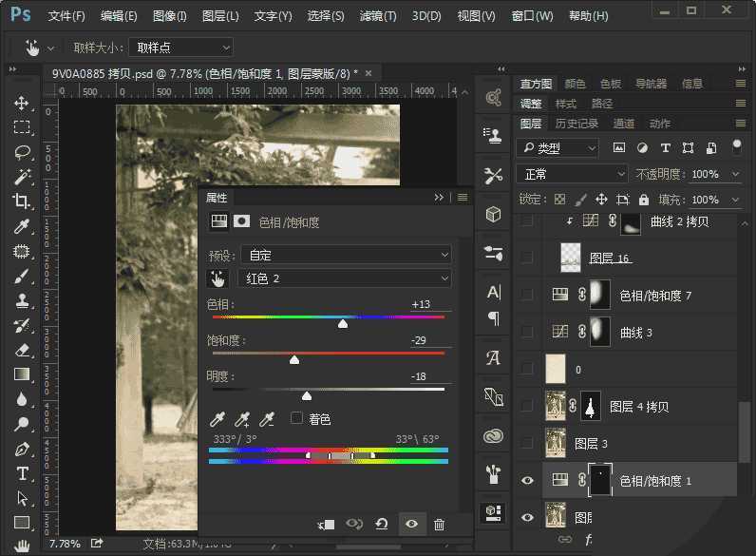
Task: Enable the 着色 colorize checkbox
Action: point(296,418)
